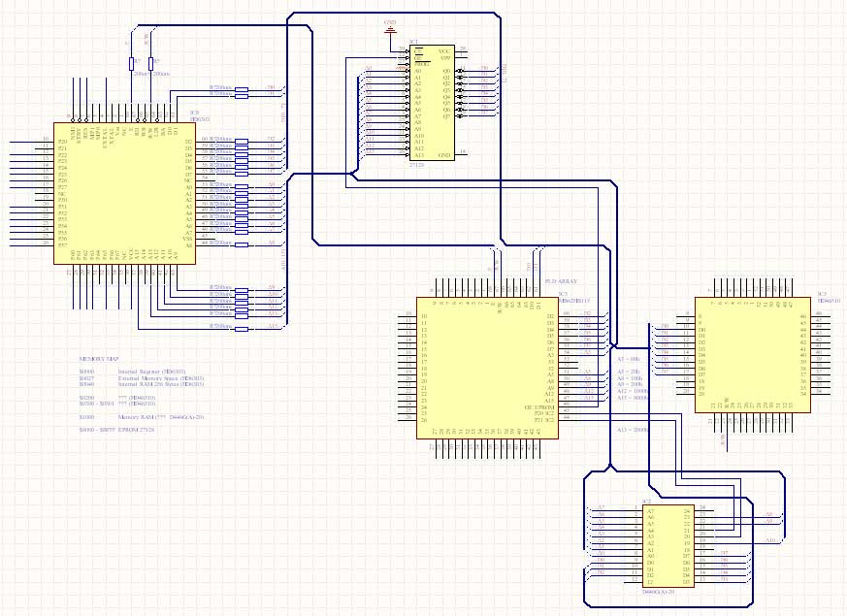
Task: Select the HD63B113 PLD array chip
Action: click(485, 367)
